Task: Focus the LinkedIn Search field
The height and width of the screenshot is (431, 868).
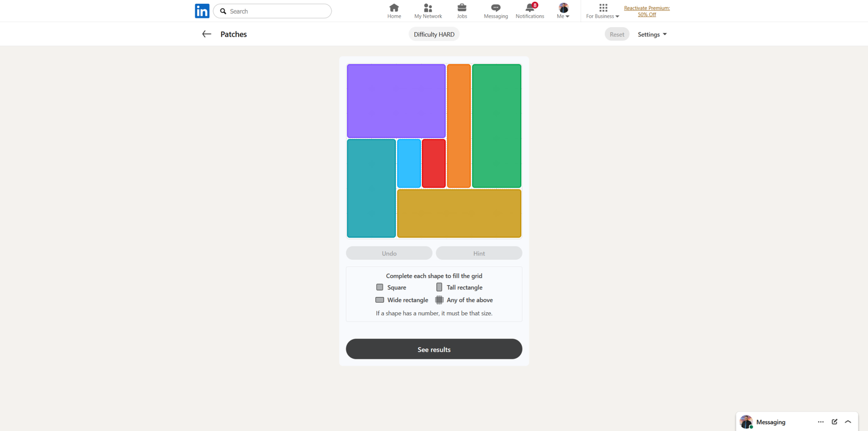Action: click(x=277, y=11)
